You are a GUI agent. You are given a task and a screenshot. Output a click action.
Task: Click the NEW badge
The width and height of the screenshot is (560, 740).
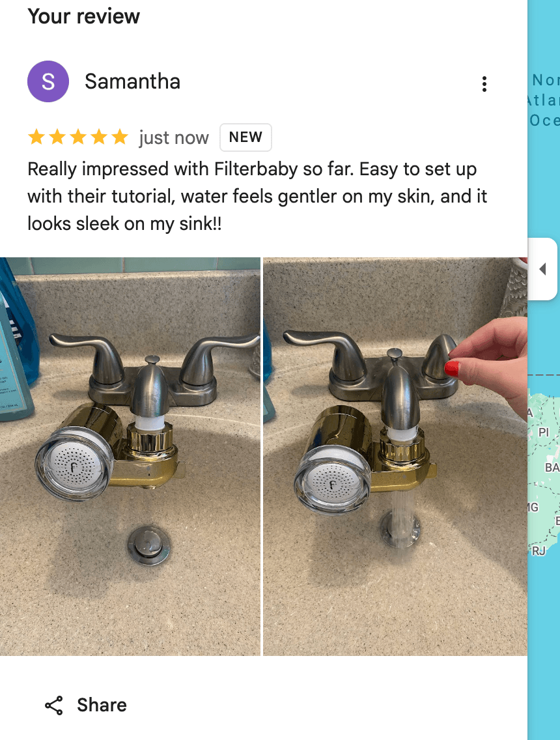coord(245,137)
